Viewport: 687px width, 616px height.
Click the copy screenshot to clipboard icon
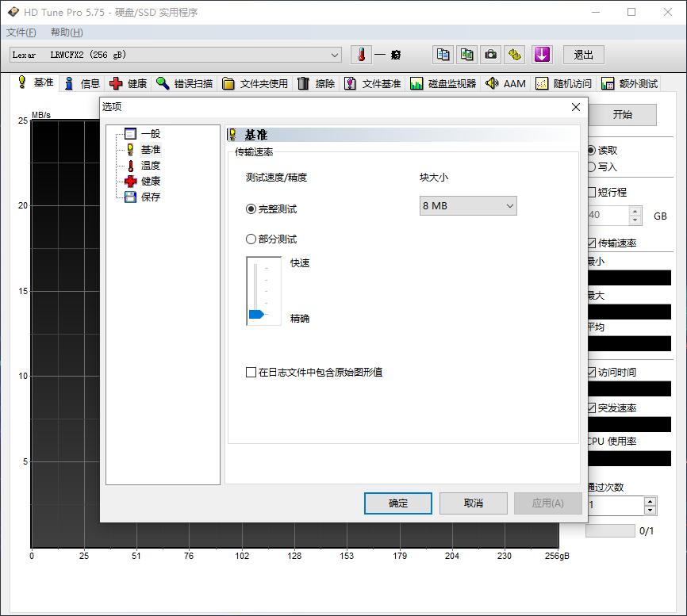pos(467,55)
